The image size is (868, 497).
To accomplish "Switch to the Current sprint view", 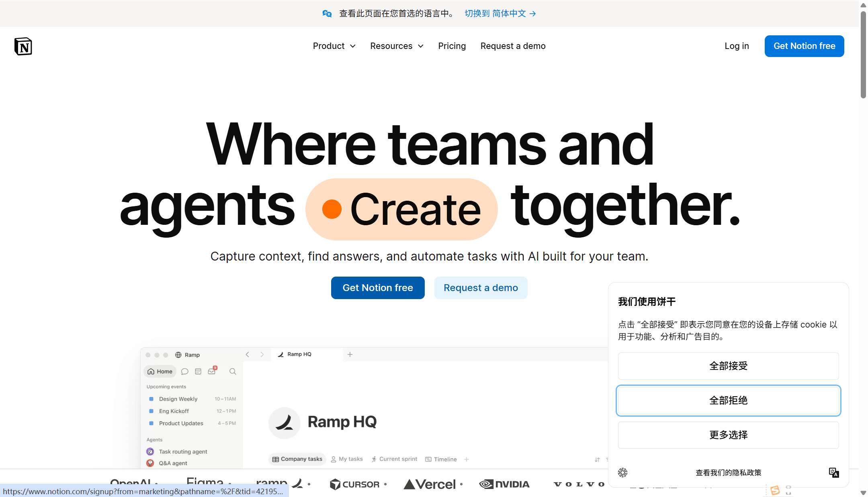I will point(394,459).
